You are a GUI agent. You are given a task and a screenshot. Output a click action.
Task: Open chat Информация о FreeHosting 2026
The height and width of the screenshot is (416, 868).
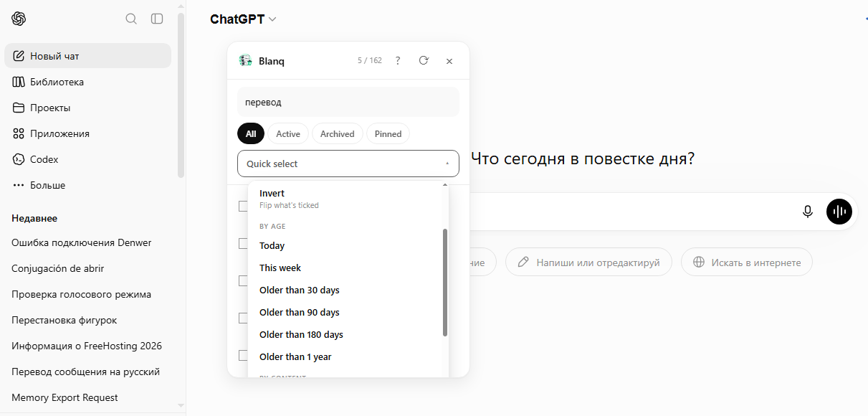coord(87,346)
